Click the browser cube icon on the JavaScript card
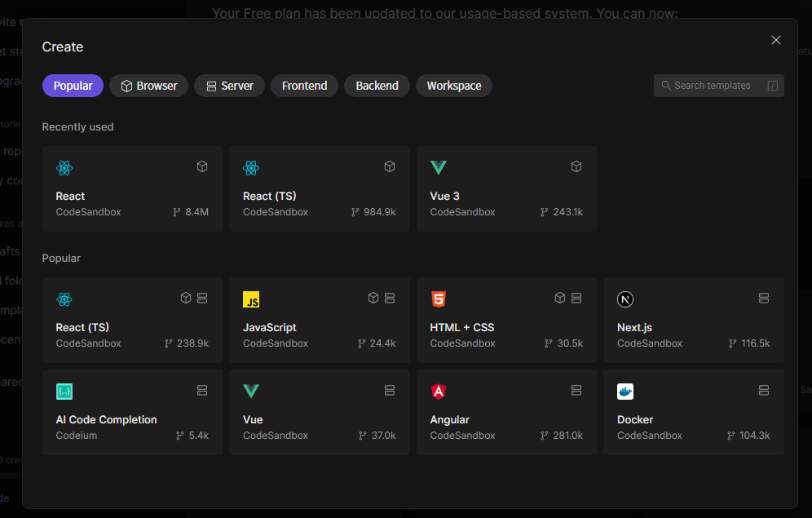The width and height of the screenshot is (812, 518). pos(373,298)
